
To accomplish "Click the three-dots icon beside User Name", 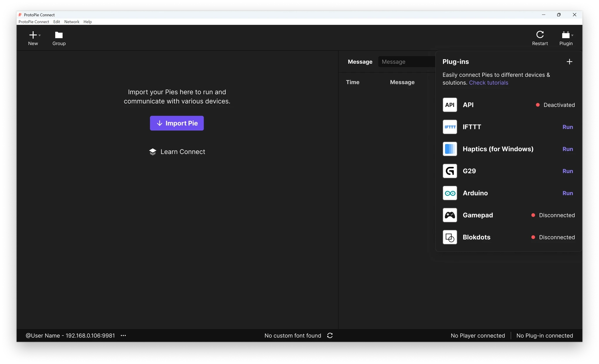I will click(123, 336).
